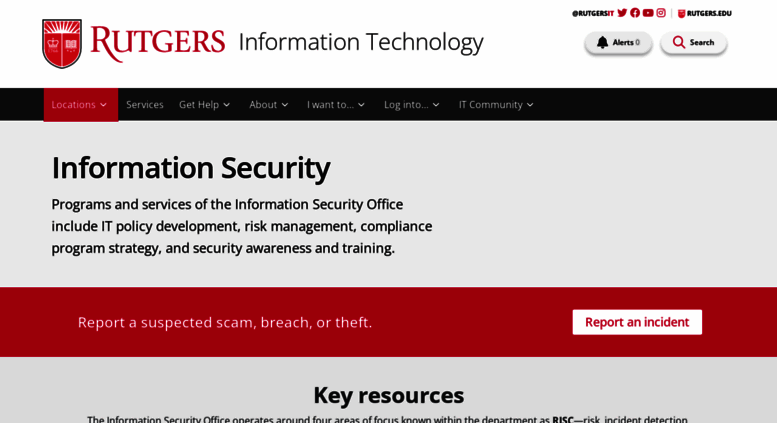Expand the About dropdown chevron

285,105
